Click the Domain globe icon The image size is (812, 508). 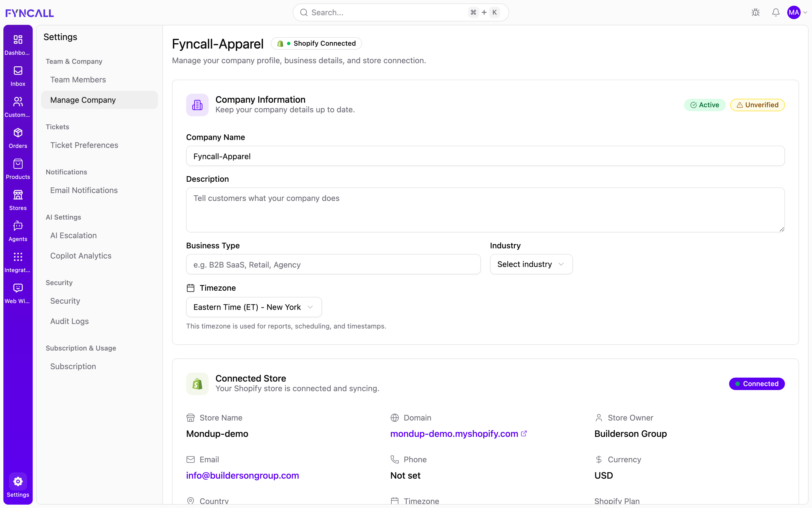click(395, 418)
